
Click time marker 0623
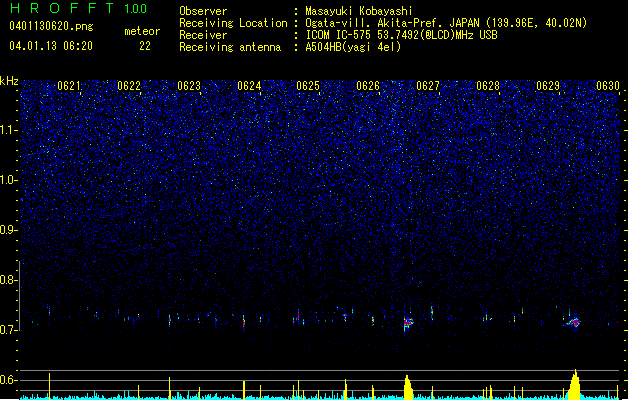point(189,86)
